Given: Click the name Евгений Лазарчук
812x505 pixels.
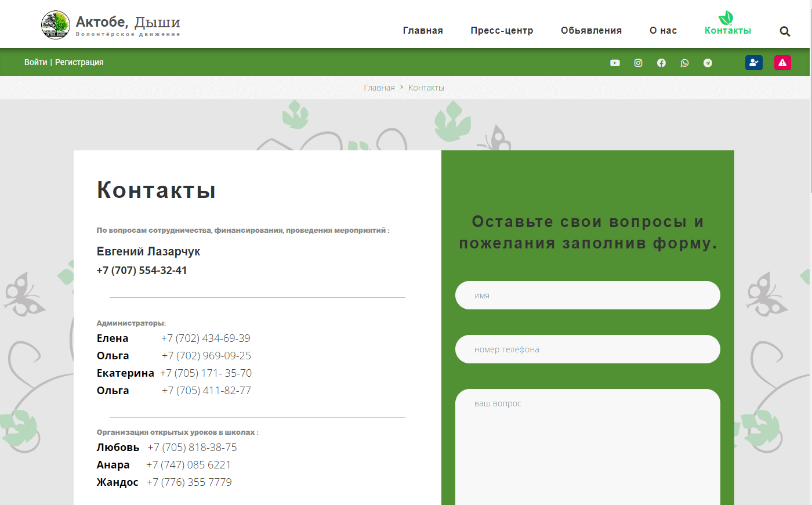Looking at the screenshot, I should click(148, 252).
